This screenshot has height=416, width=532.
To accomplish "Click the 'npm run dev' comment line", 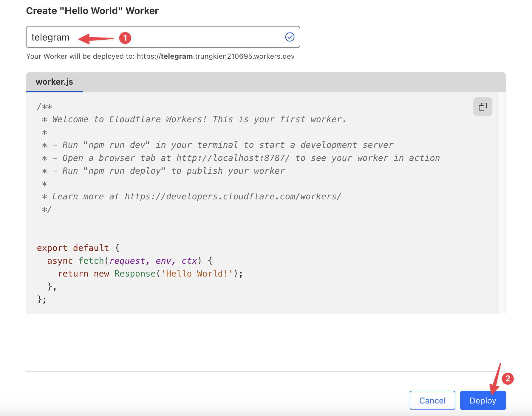I will [x=218, y=145].
